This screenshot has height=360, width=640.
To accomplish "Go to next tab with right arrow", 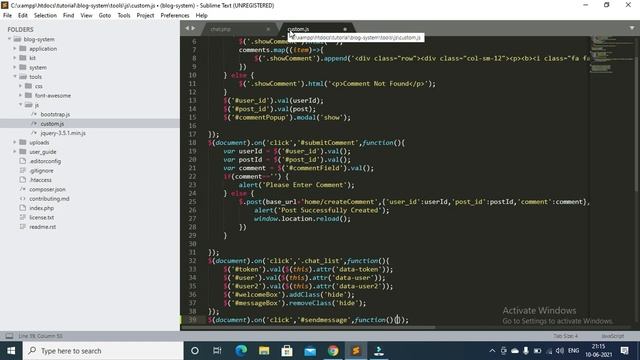I will point(193,28).
